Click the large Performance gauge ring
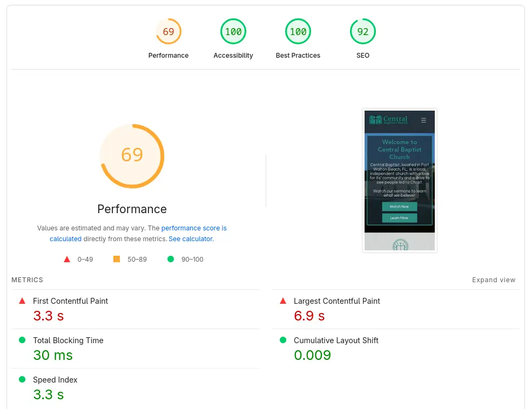Image resolution: width=532 pixels, height=409 pixels. pos(132,156)
